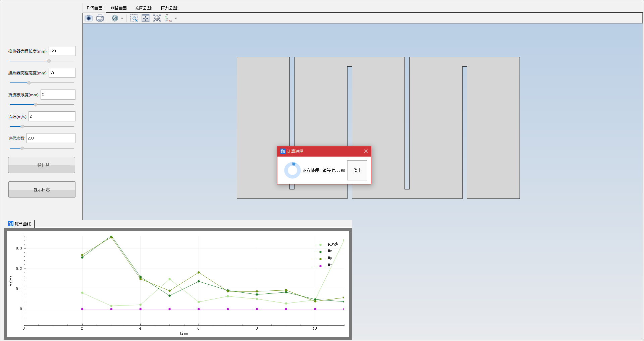The image size is (644, 341).
Task: Print the geometry view with the printer icon
Action: (100, 18)
